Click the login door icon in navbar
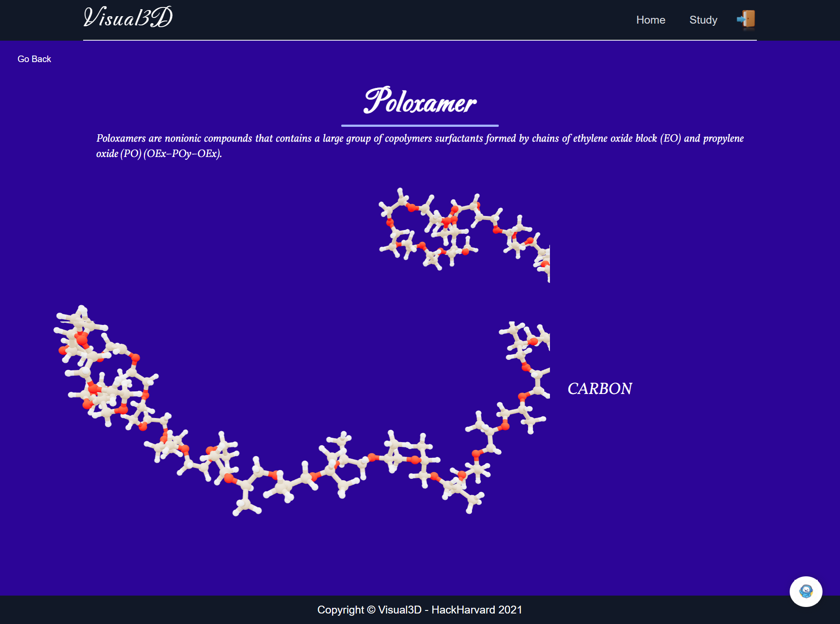This screenshot has height=624, width=840. [746, 19]
